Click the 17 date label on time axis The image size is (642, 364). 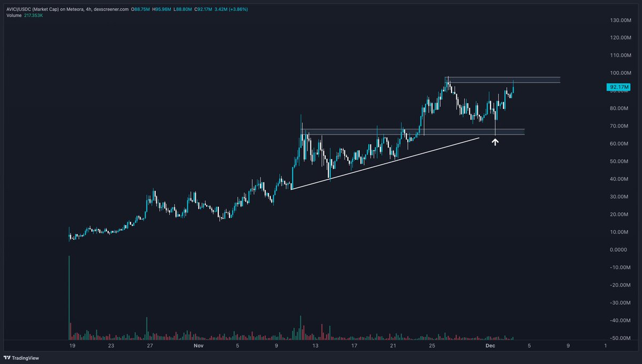tap(354, 346)
